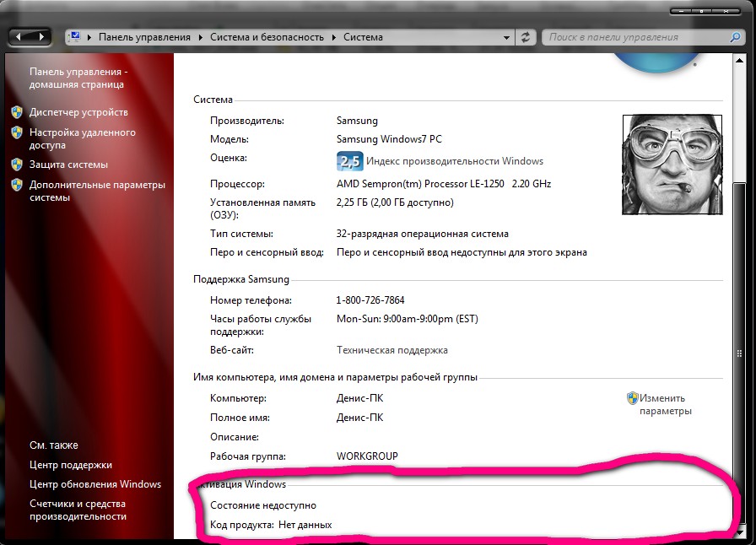Click the search magnifier icon
This screenshot has height=545, width=756.
coord(735,37)
